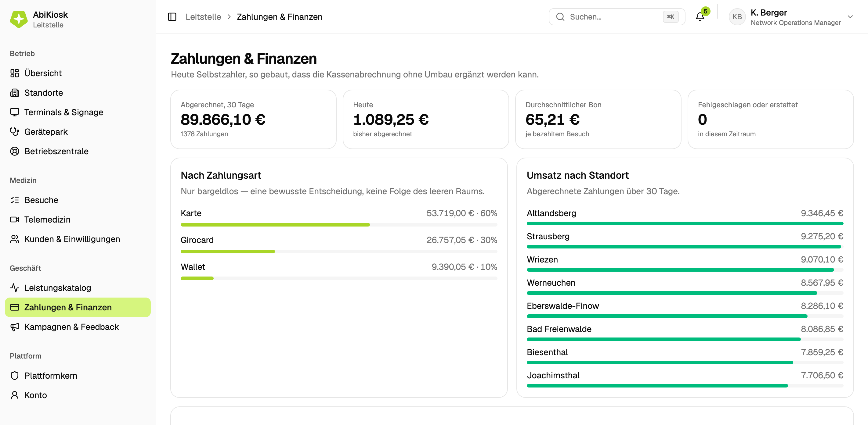Click the Standorte building icon

pyautogui.click(x=14, y=93)
